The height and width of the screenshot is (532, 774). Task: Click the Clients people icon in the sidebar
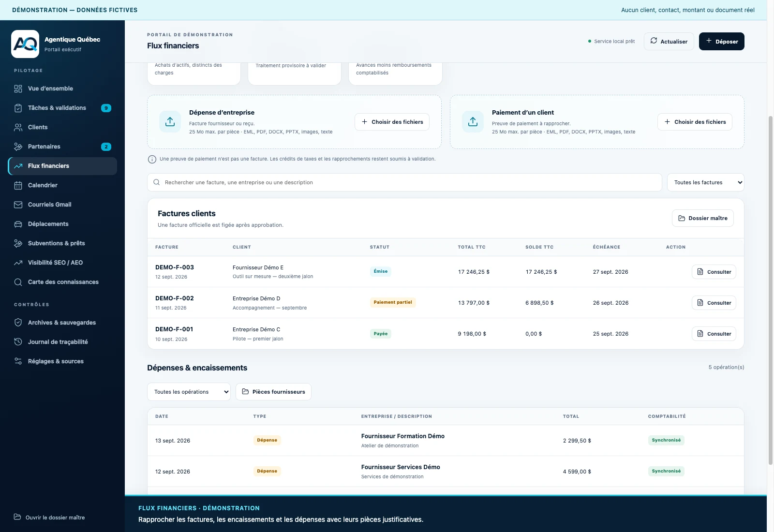coord(18,127)
